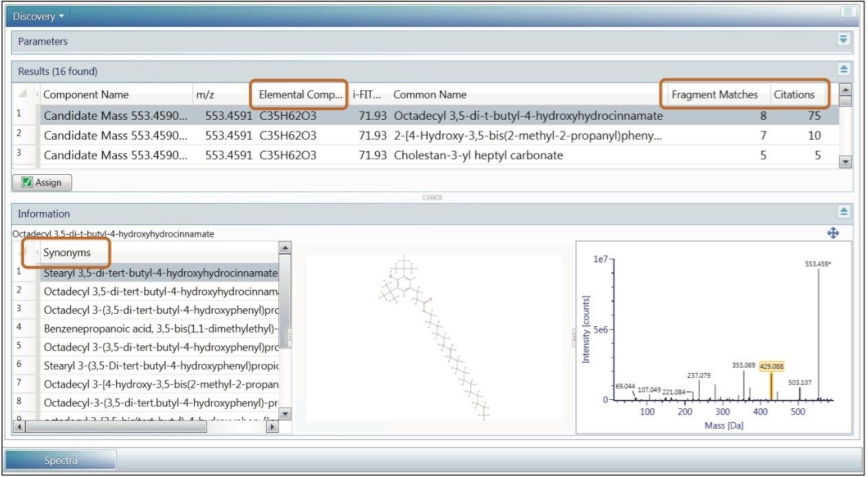Open the Spectra tab
This screenshot has height=477, width=868.
61,460
